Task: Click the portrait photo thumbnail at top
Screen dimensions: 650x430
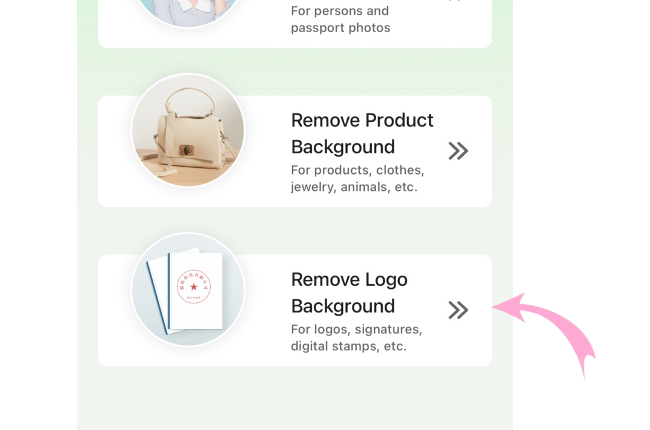Action: [x=188, y=12]
